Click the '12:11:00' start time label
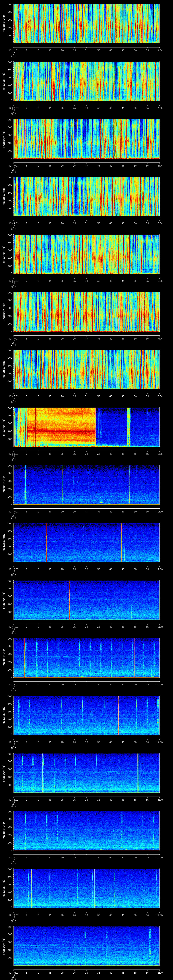The height and width of the screenshot is (980, 173). 14,627
